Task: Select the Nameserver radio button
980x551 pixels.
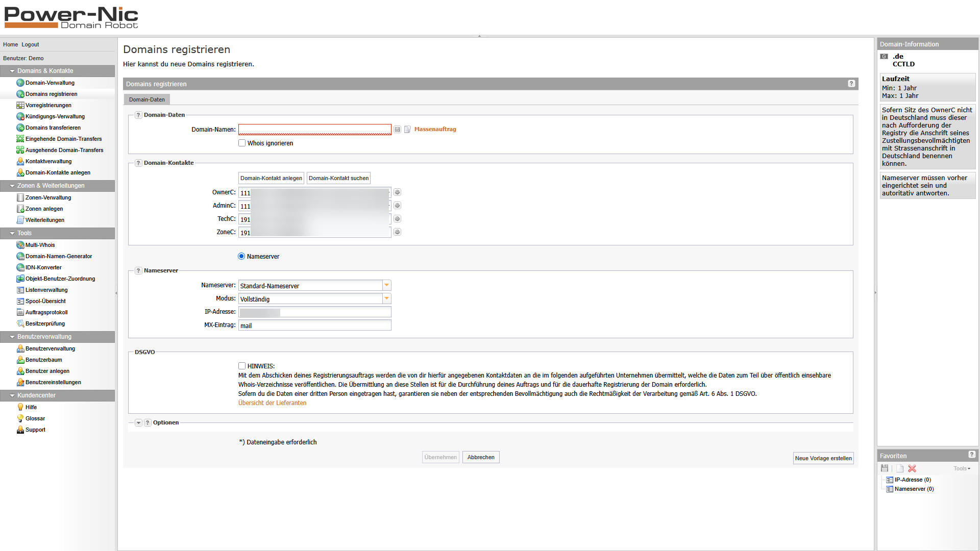Action: 241,257
